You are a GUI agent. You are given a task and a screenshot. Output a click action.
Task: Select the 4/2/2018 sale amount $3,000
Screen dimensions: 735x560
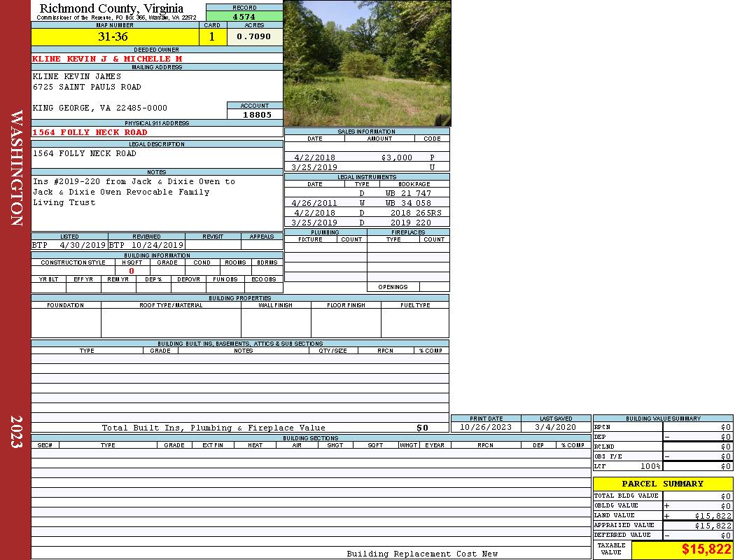[397, 158]
